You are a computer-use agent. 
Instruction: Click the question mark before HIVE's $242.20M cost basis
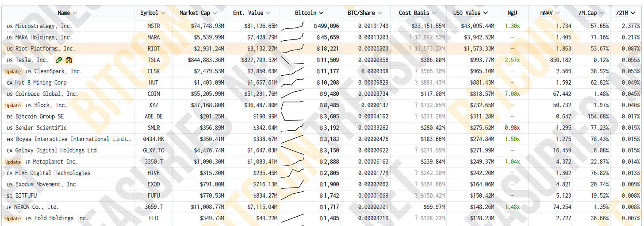pos(416,173)
